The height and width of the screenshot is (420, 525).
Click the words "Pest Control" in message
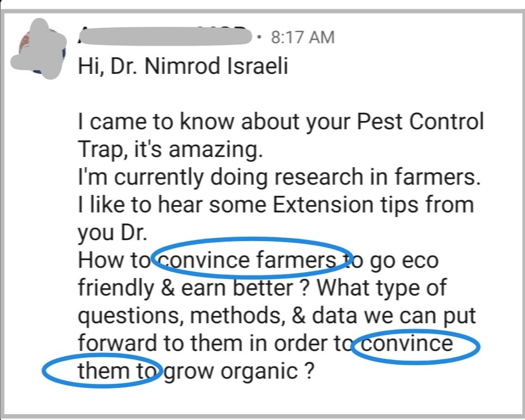point(420,122)
